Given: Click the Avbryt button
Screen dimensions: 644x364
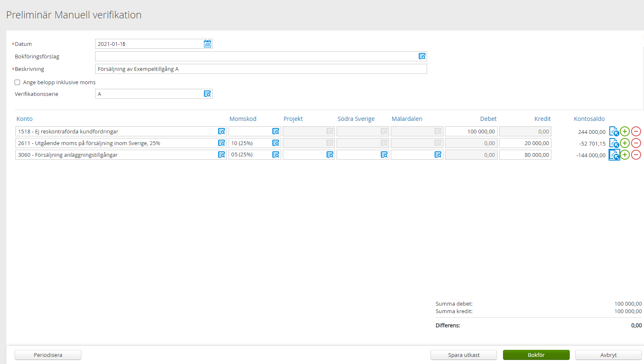Looking at the screenshot, I should pyautogui.click(x=608, y=355).
